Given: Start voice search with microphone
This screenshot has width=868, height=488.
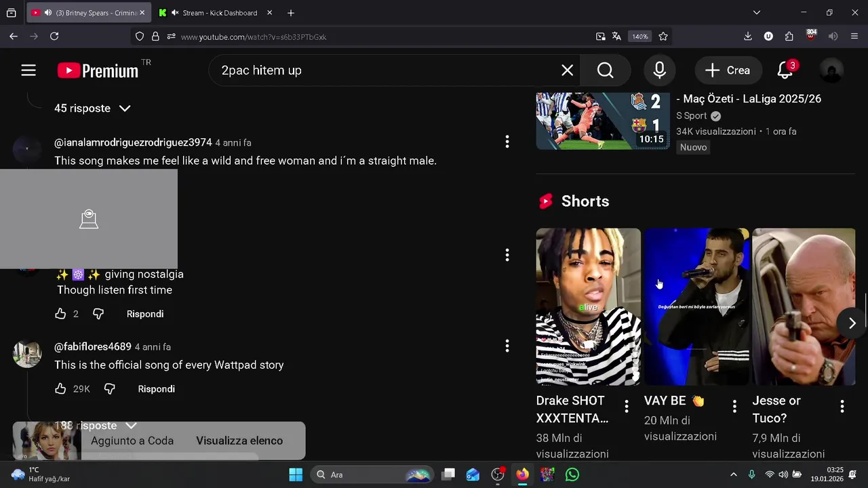Looking at the screenshot, I should coord(660,70).
